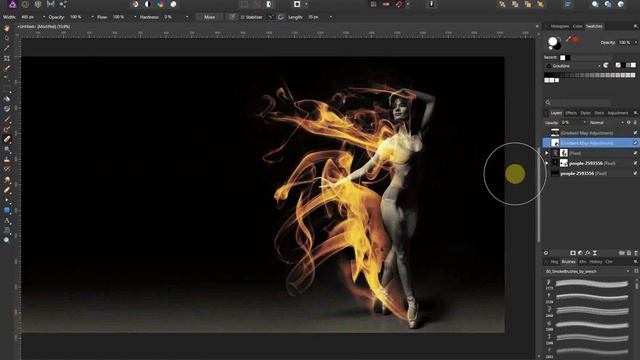Toggle visibility of bottom people-2593556 layer
The image size is (640, 360).
tap(635, 173)
